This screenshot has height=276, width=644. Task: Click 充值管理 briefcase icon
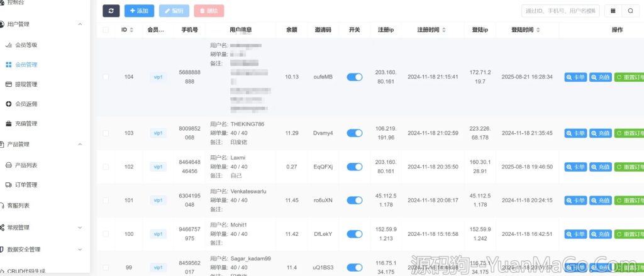click(x=8, y=124)
